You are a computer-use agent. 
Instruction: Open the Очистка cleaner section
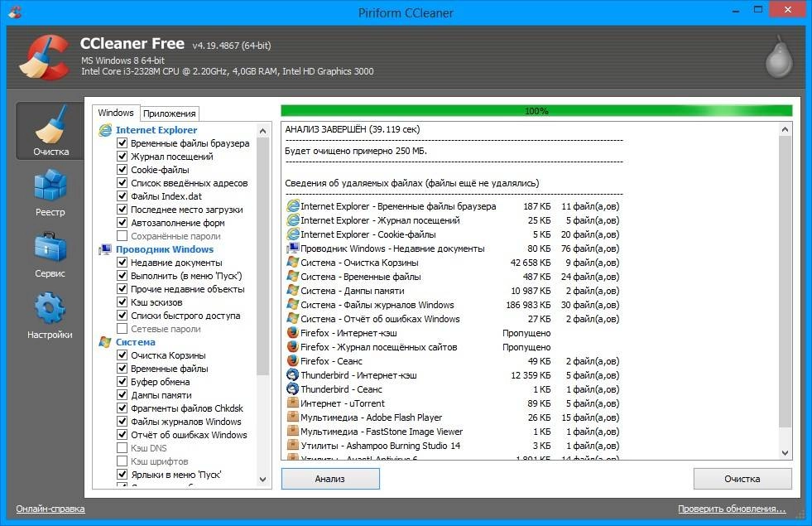coord(50,130)
